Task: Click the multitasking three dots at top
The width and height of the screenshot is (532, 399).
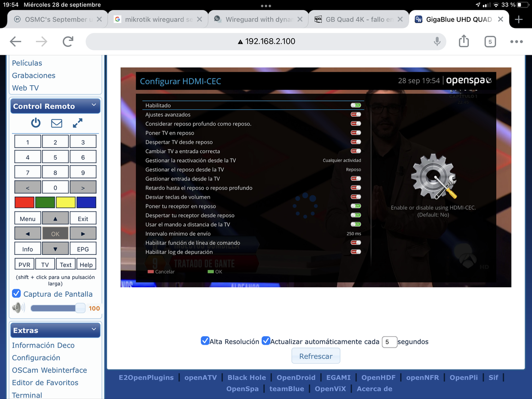Action: pos(266,6)
